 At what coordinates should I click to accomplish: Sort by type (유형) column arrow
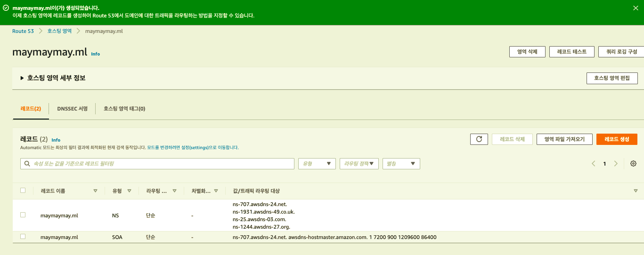(129, 191)
